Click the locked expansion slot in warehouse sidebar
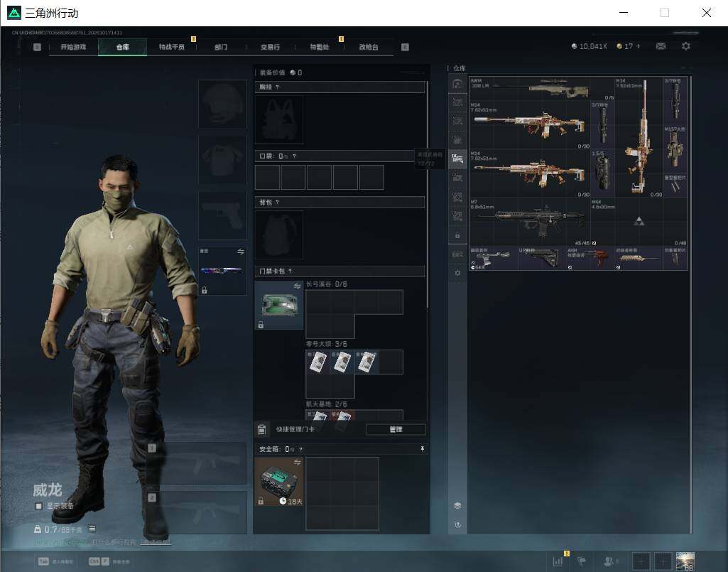 457,236
